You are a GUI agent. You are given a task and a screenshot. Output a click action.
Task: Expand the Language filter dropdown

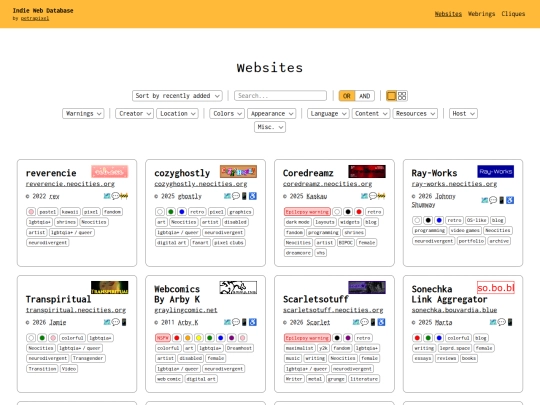click(328, 114)
